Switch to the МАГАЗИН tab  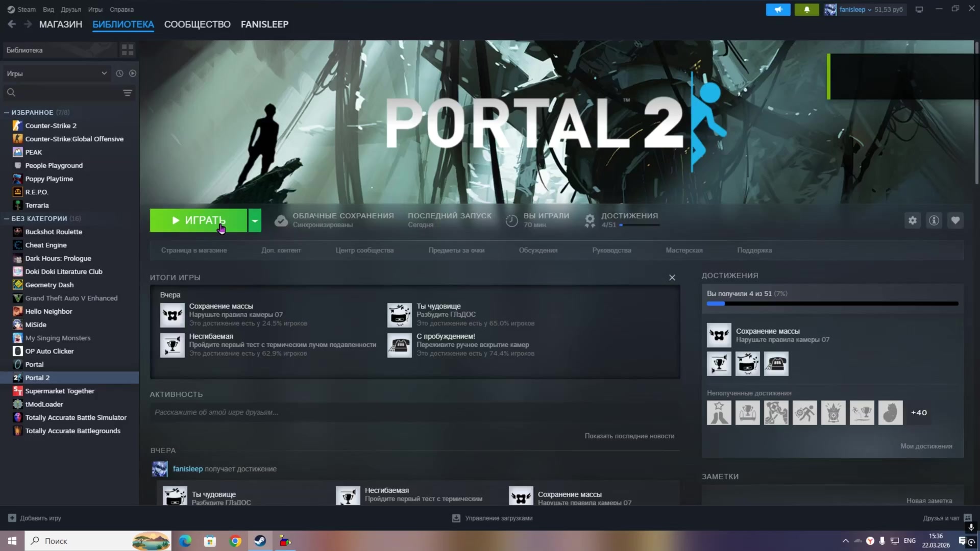61,24
